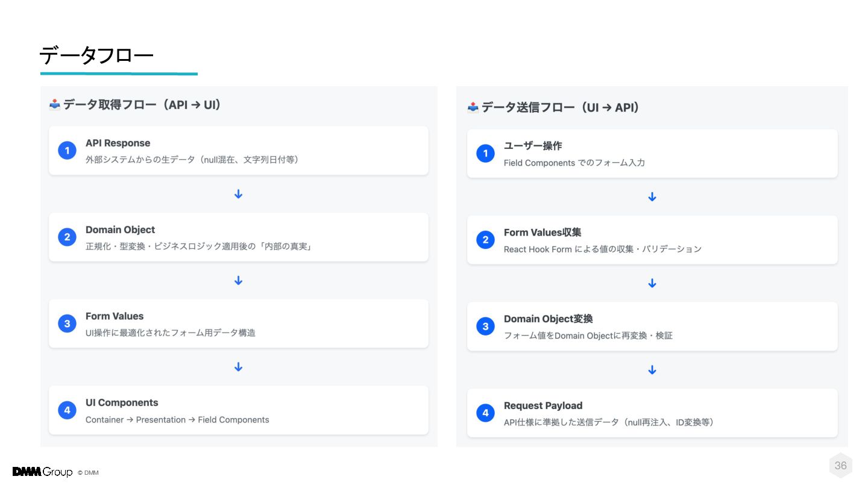Click the Form Values収集 card title
The image size is (868, 488).
click(542, 233)
